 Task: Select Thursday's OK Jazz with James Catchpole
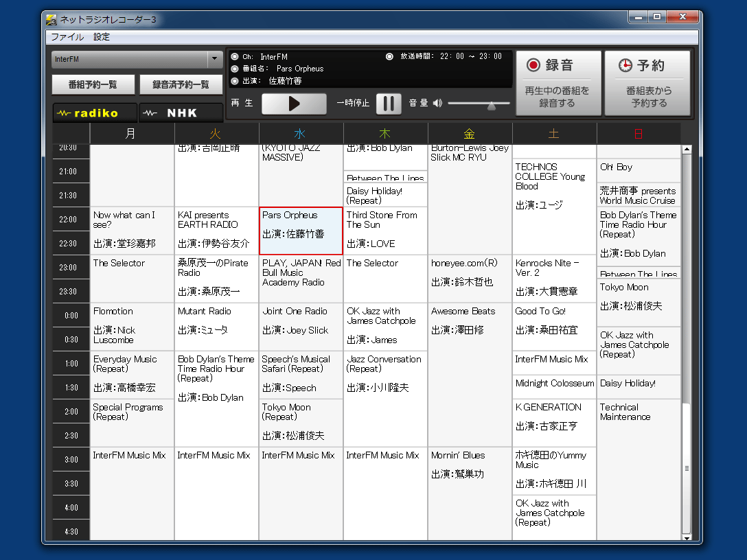[385, 327]
